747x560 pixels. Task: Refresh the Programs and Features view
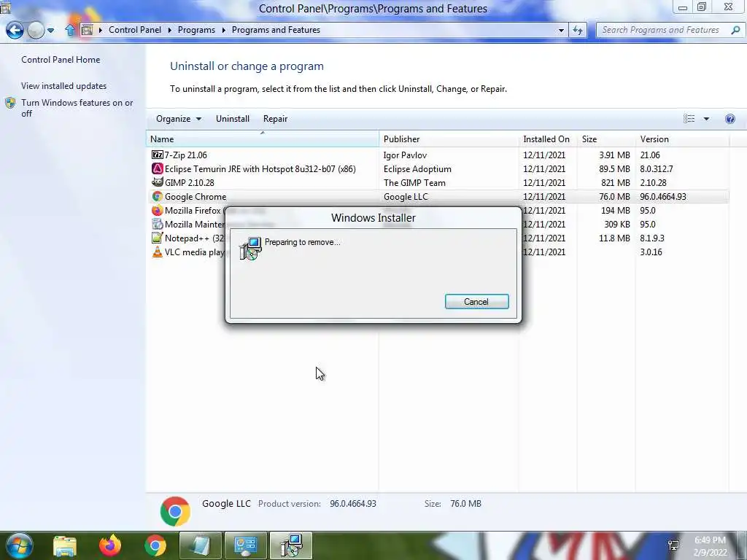(x=578, y=30)
